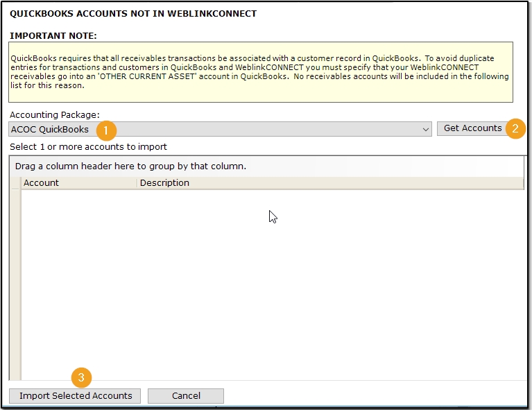The height and width of the screenshot is (412, 532).
Task: Click Import Selected Accounts button
Action: pyautogui.click(x=75, y=396)
